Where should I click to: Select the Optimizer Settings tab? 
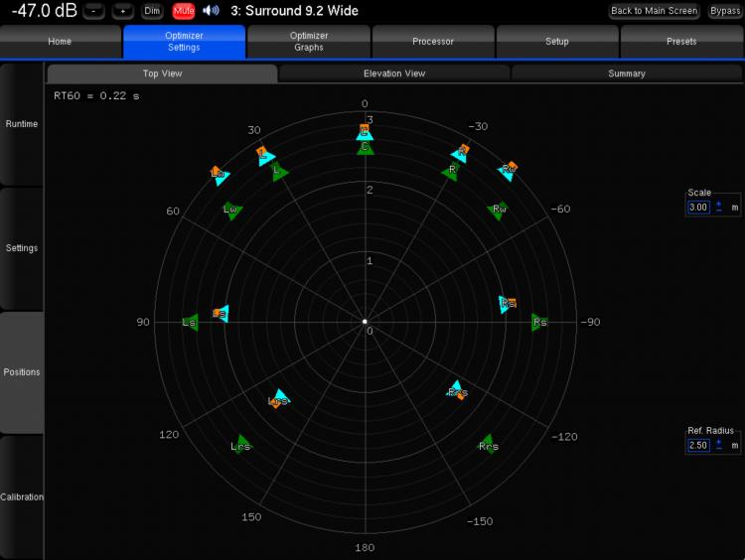(184, 42)
